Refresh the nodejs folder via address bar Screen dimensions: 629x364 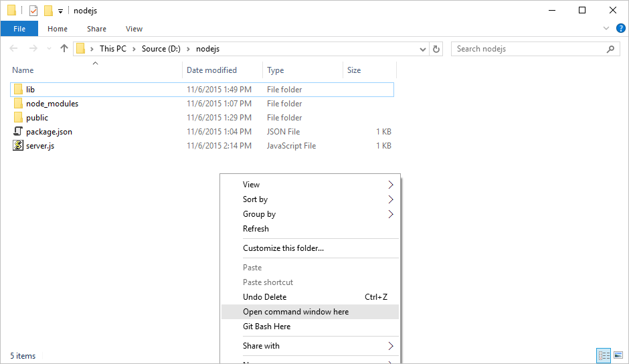click(436, 49)
